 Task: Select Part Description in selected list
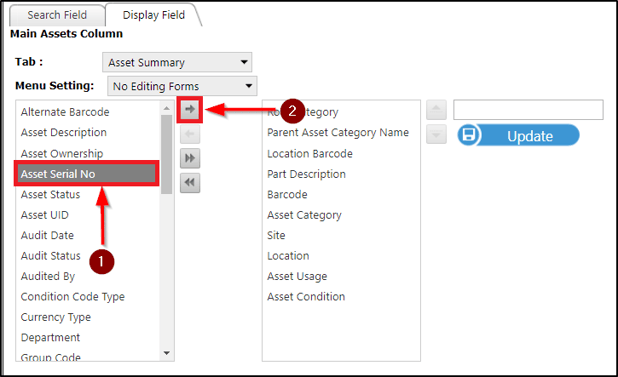(x=306, y=174)
